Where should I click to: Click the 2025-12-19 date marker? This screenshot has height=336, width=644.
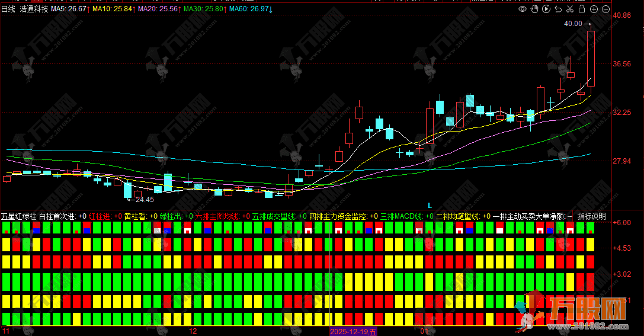pyautogui.click(x=353, y=331)
